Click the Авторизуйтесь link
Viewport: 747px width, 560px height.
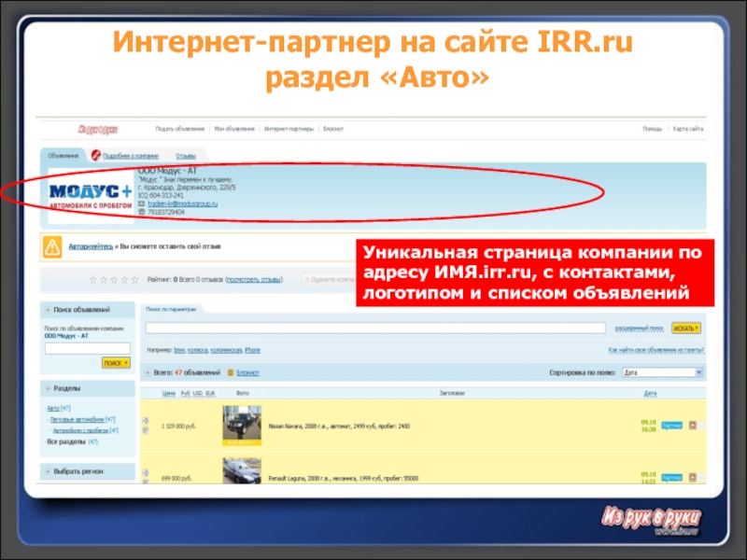[91, 246]
